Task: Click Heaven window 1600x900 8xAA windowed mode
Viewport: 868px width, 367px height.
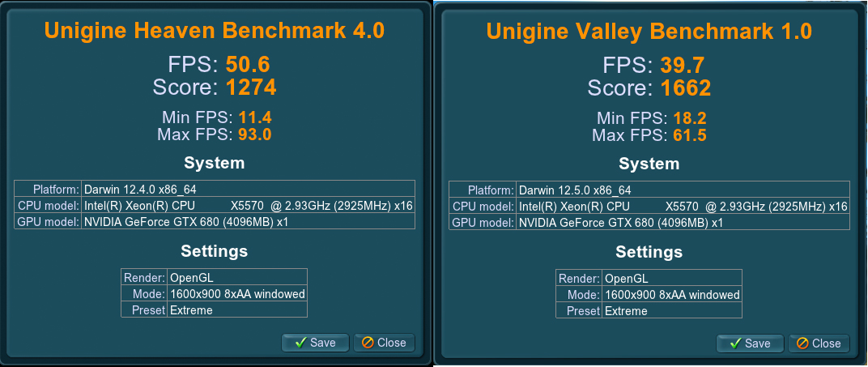Action: [x=237, y=293]
